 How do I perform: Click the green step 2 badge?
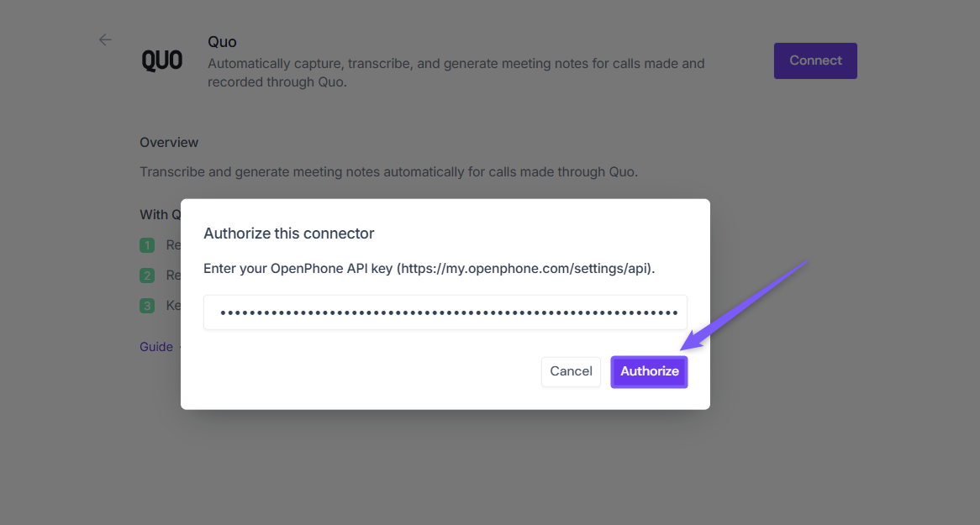click(148, 276)
